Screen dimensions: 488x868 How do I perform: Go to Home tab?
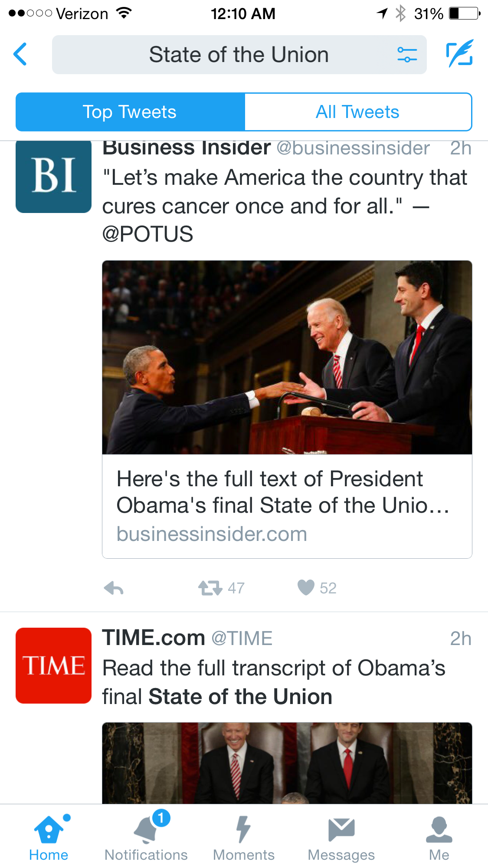click(49, 837)
